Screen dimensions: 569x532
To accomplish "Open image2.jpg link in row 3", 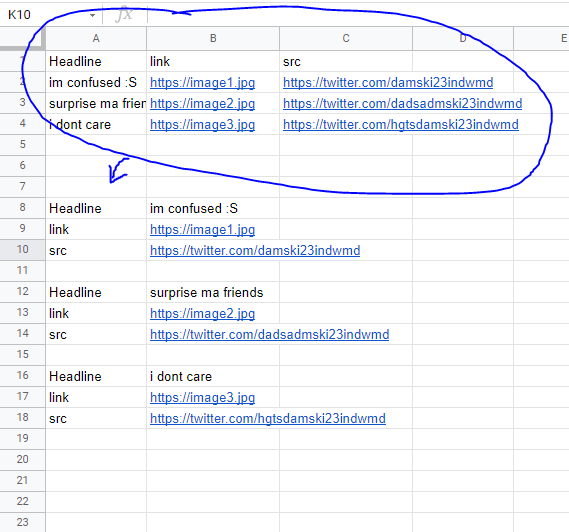I will tap(202, 104).
